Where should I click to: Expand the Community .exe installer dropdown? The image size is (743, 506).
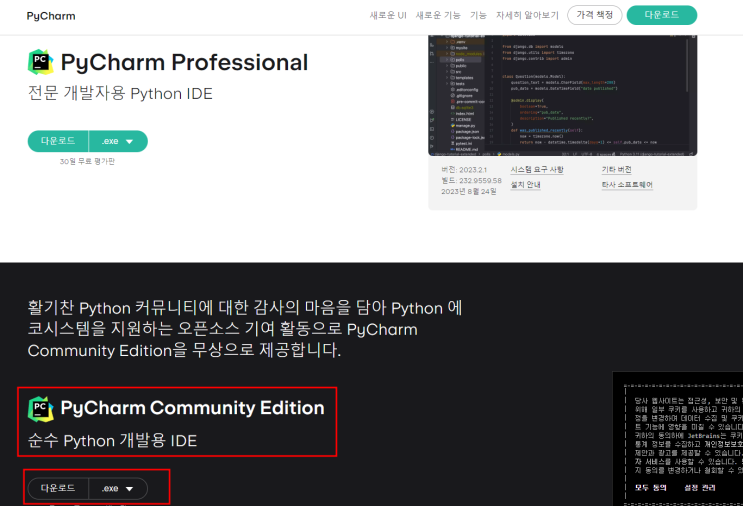point(118,488)
